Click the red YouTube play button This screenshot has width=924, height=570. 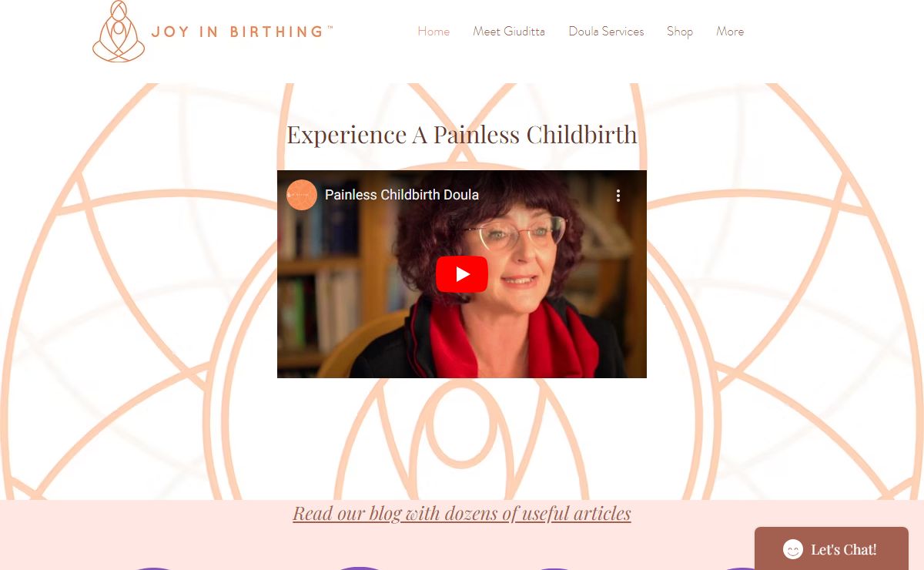point(462,274)
